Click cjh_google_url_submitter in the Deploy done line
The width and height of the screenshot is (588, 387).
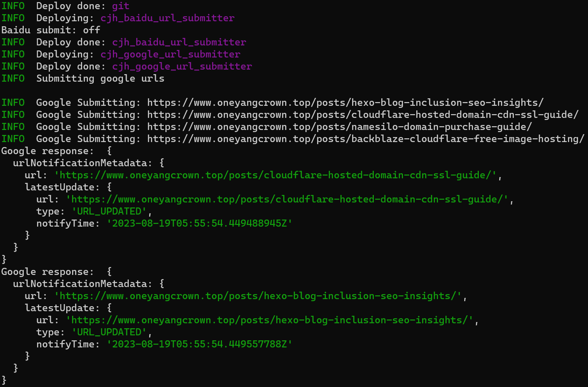pos(182,66)
